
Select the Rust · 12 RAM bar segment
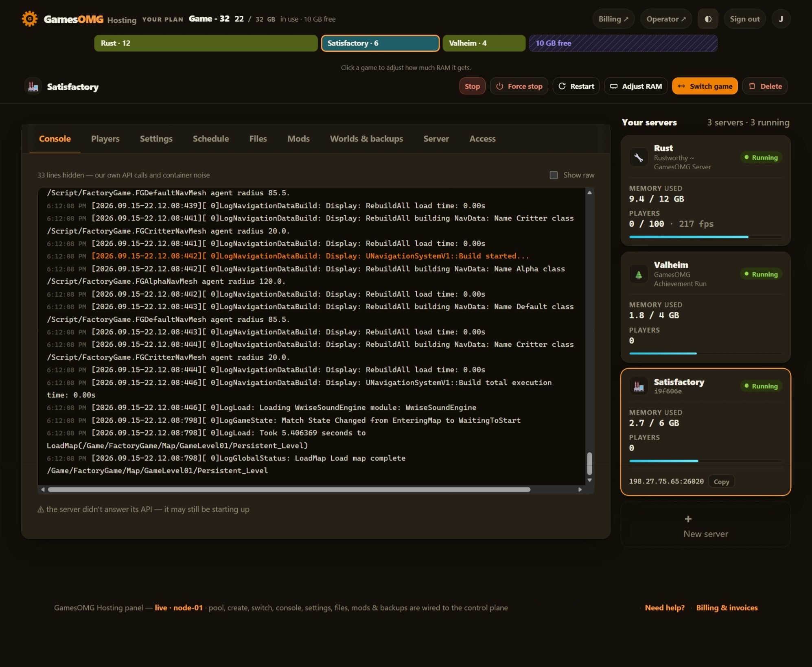point(206,43)
